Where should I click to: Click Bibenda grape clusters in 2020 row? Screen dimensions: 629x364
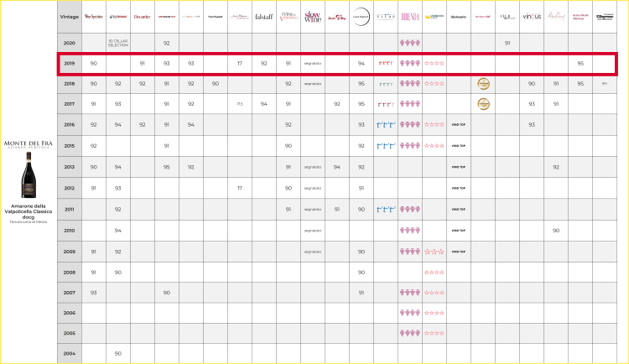(410, 43)
